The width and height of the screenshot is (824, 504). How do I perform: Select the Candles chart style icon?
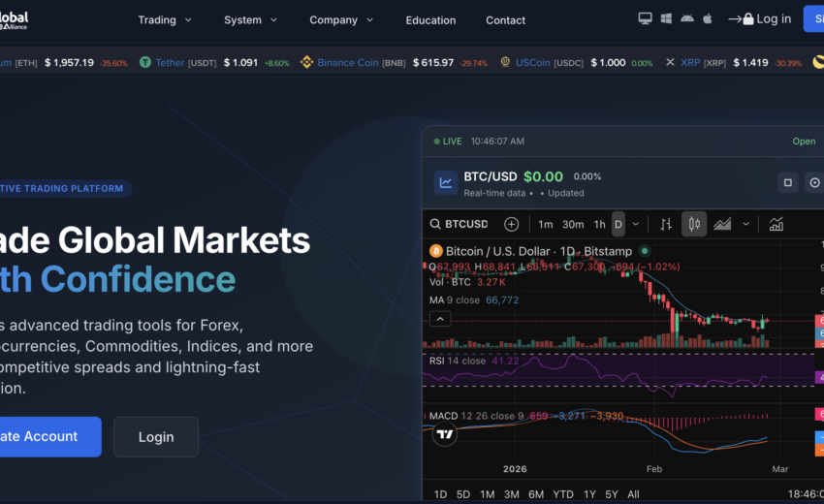[x=694, y=225]
